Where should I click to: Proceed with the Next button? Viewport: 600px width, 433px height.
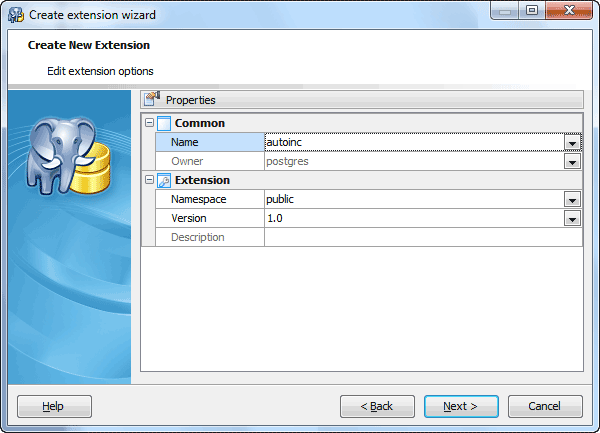click(461, 406)
